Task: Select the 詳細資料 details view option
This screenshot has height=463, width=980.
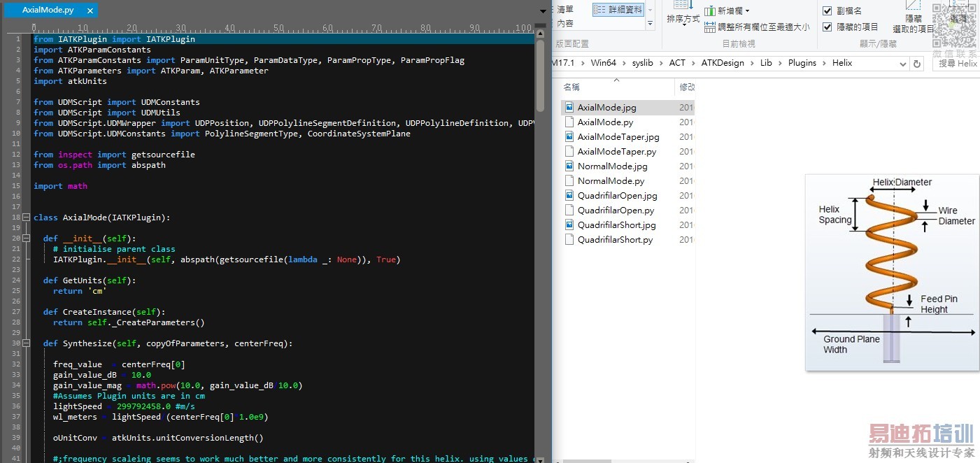Action: (618, 10)
